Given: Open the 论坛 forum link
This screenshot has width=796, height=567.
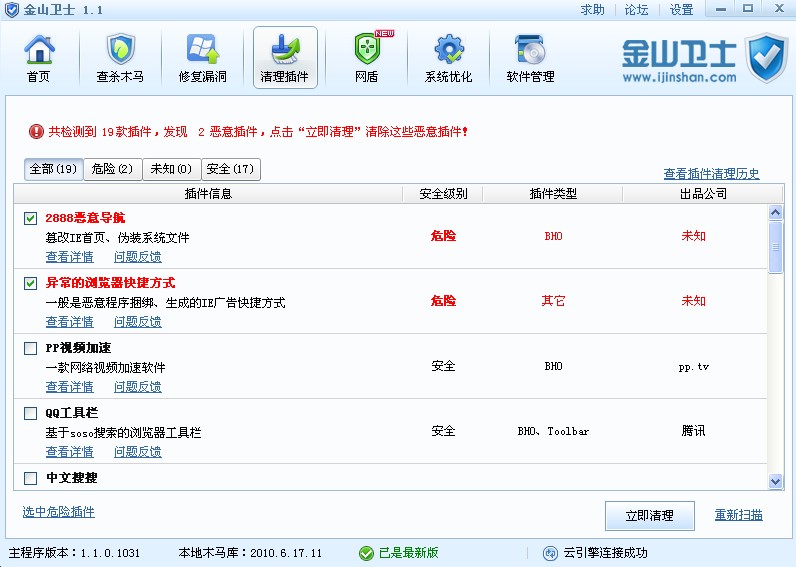Looking at the screenshot, I should (637, 10).
